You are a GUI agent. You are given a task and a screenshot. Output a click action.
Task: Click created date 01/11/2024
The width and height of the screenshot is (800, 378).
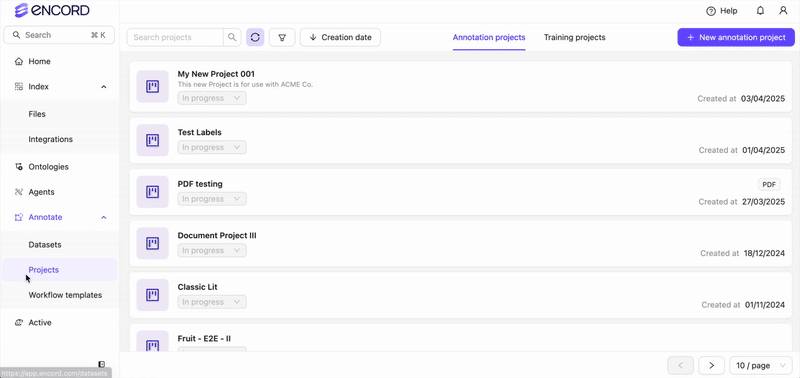coord(764,305)
